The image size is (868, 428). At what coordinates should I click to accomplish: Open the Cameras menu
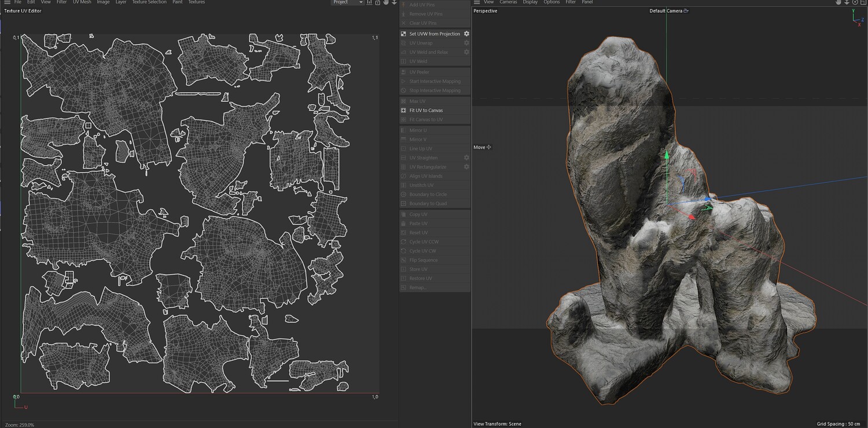click(x=509, y=2)
